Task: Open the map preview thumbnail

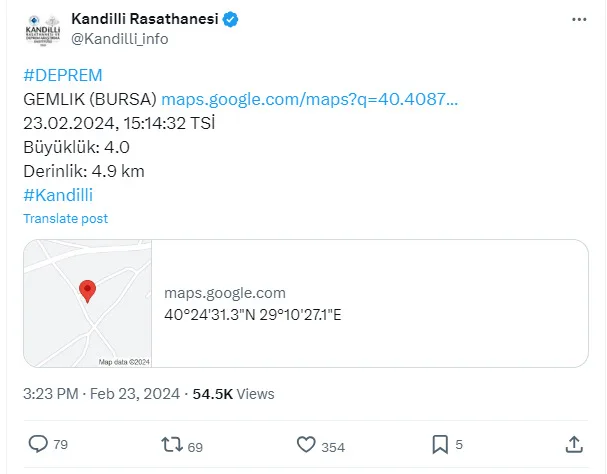Action: click(x=88, y=304)
